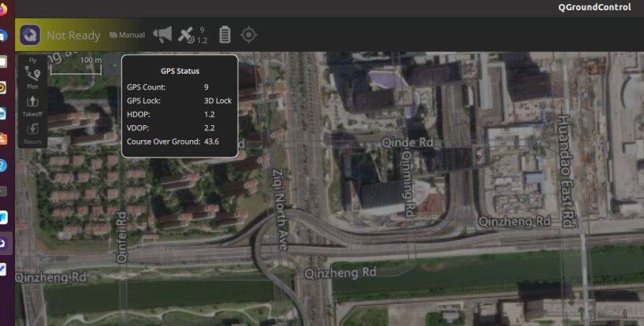The image size is (644, 326).
Task: Open the Help icon in the dock
Action: pyautogui.click(x=3, y=165)
